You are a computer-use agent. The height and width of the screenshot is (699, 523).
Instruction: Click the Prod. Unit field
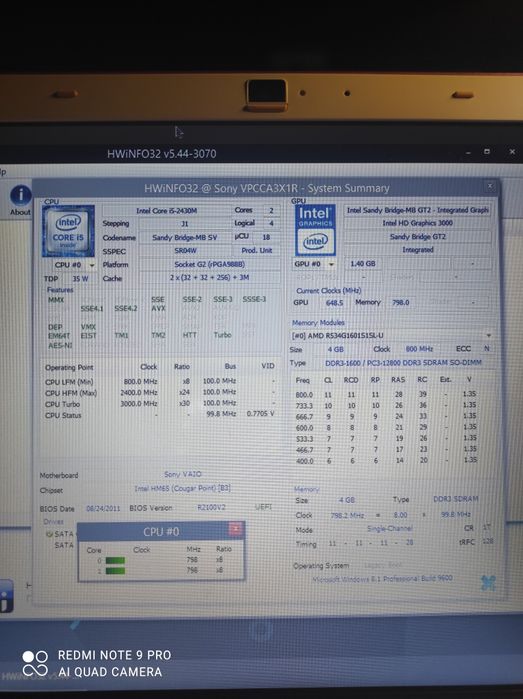257,251
